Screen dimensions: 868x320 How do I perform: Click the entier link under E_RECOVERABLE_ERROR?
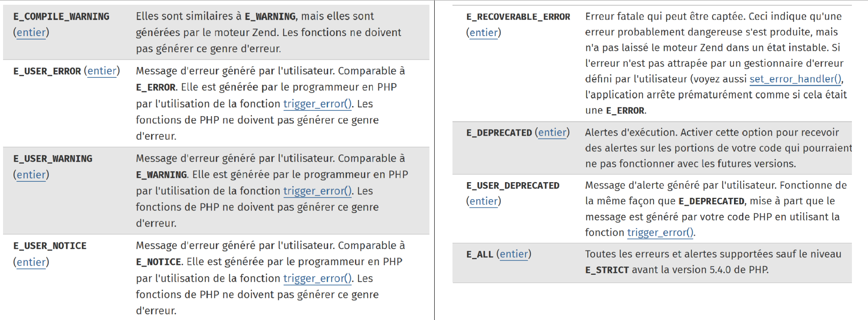point(483,33)
